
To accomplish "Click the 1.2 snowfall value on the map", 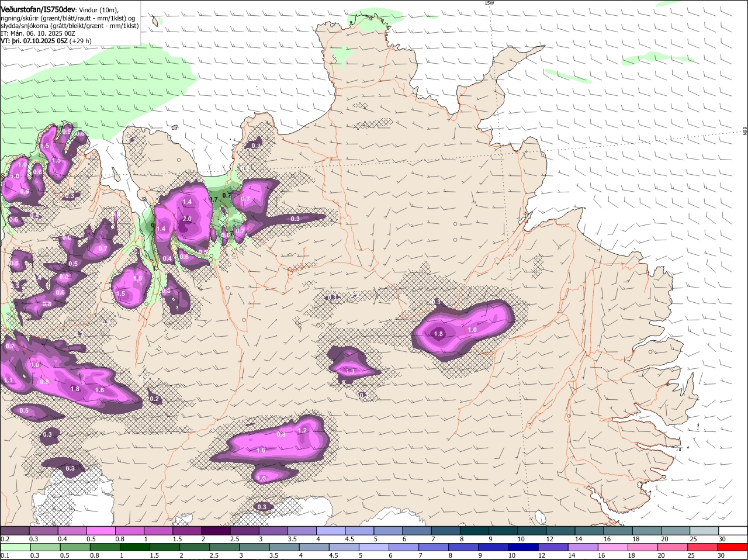I will tap(302, 430).
